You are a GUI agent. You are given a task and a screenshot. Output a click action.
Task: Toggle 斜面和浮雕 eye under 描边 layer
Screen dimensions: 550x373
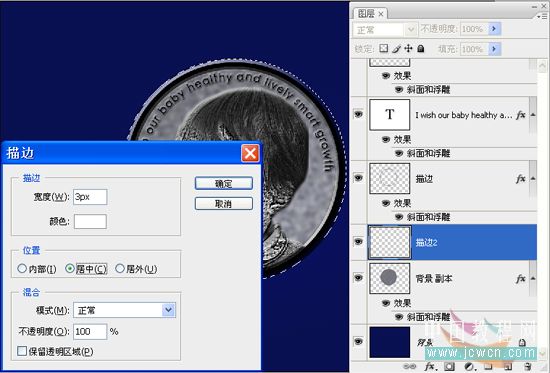click(399, 217)
